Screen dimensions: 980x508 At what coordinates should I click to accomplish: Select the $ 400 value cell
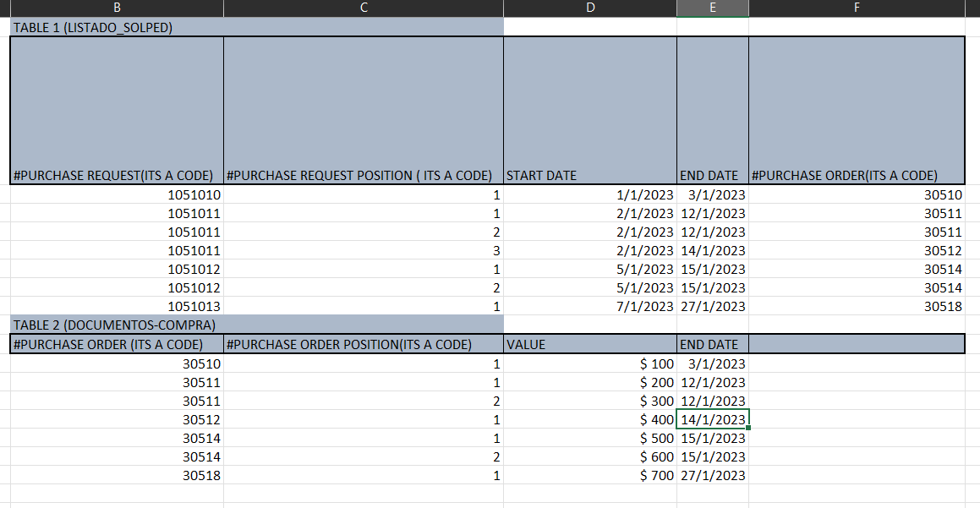(x=590, y=419)
